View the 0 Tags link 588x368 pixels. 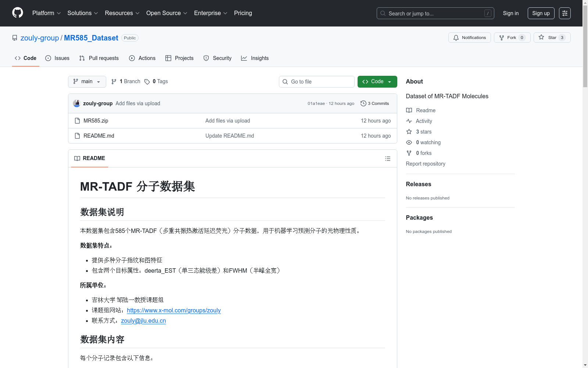(156, 81)
